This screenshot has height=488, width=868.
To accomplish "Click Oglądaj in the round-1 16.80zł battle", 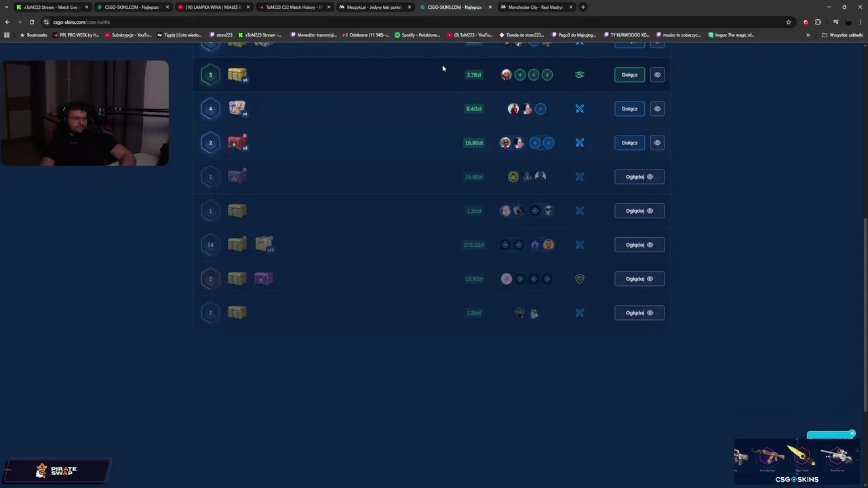I will coord(639,177).
